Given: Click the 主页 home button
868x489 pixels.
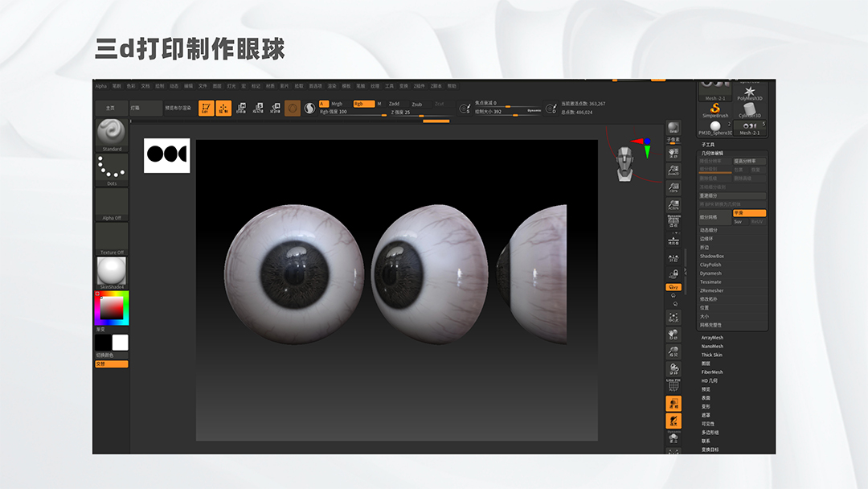Looking at the screenshot, I should pos(111,108).
